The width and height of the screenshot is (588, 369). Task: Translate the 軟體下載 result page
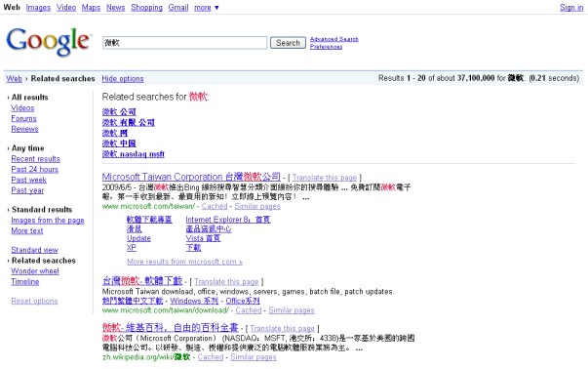(x=226, y=281)
